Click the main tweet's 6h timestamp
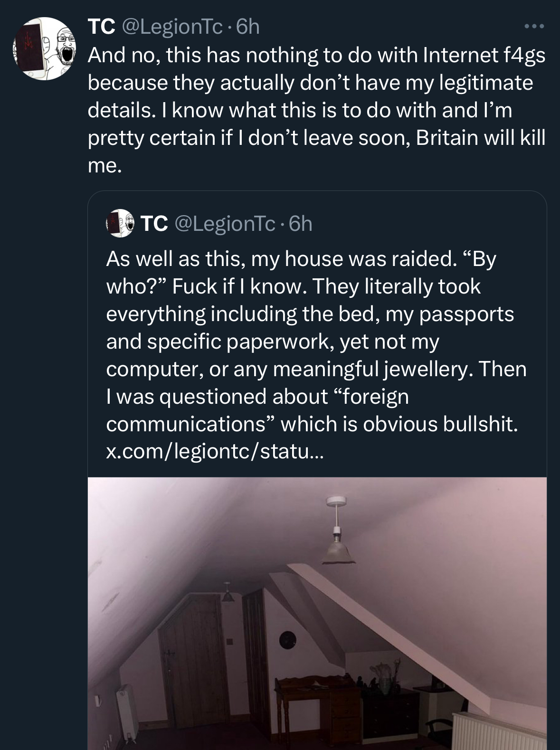This screenshot has width=560, height=750. pyautogui.click(x=248, y=27)
